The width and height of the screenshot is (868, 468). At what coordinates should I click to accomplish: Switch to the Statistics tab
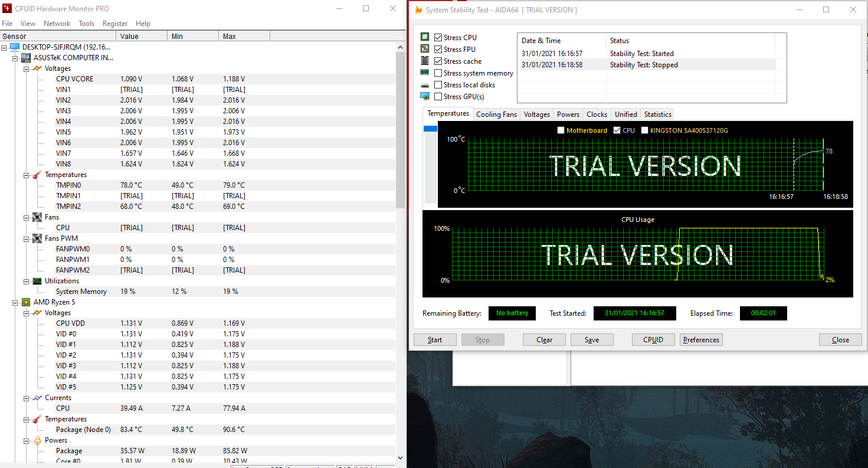point(657,114)
